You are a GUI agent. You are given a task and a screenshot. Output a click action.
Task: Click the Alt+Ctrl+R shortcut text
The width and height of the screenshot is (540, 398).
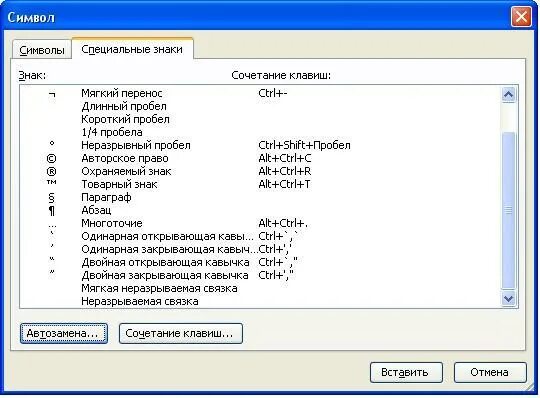tap(285, 171)
